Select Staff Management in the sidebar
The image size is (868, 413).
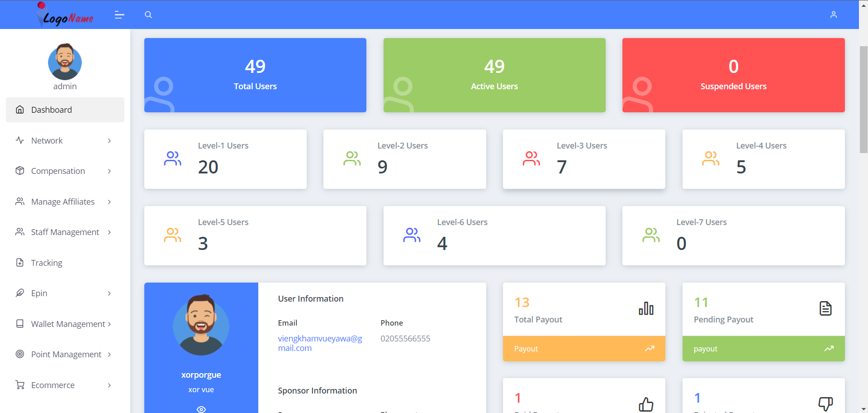(x=65, y=232)
